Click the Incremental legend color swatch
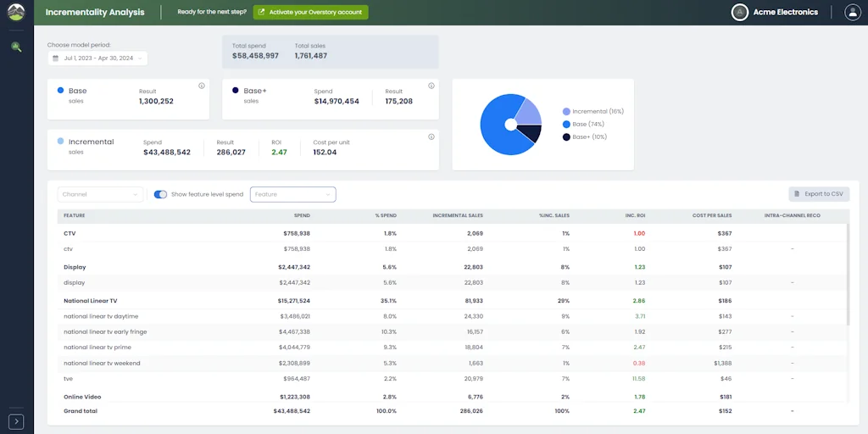 [566, 111]
